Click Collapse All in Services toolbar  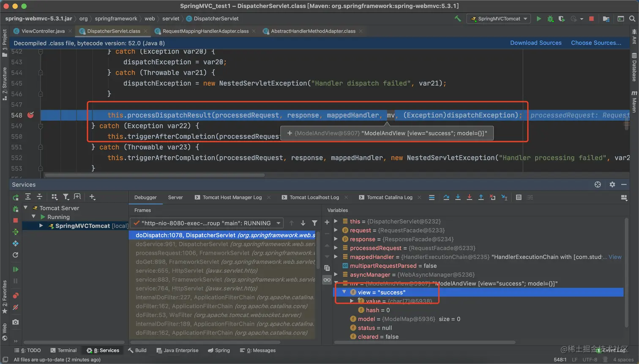pyautogui.click(x=39, y=196)
